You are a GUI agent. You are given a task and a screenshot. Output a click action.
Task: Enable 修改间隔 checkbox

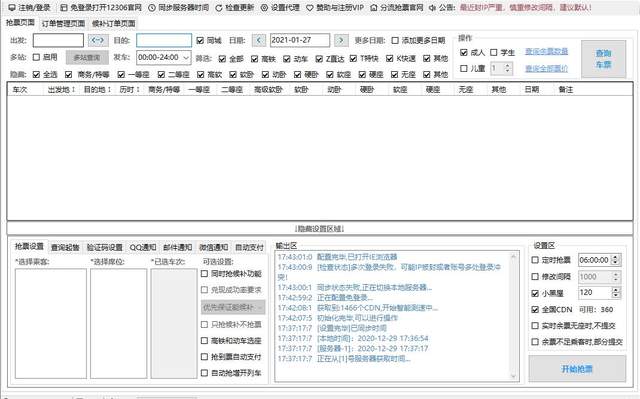click(x=535, y=277)
